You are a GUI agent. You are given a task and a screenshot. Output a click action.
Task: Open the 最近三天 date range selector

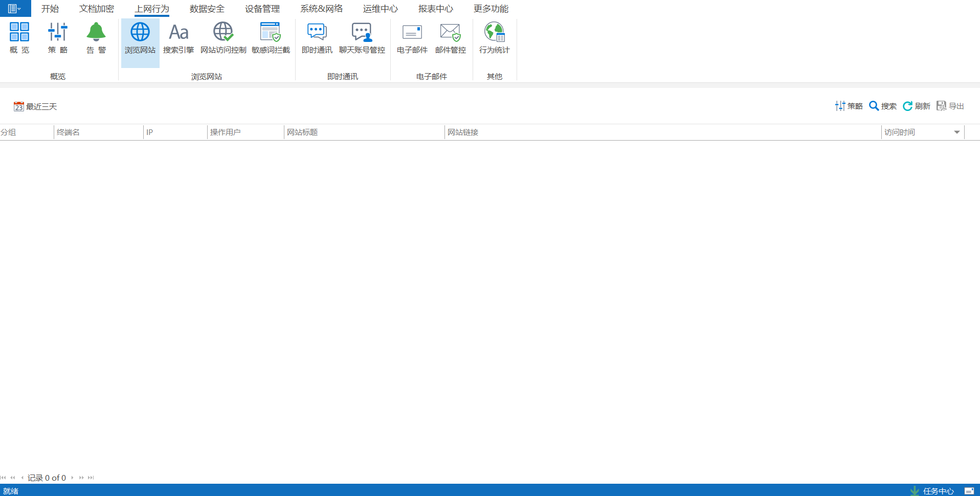[35, 106]
